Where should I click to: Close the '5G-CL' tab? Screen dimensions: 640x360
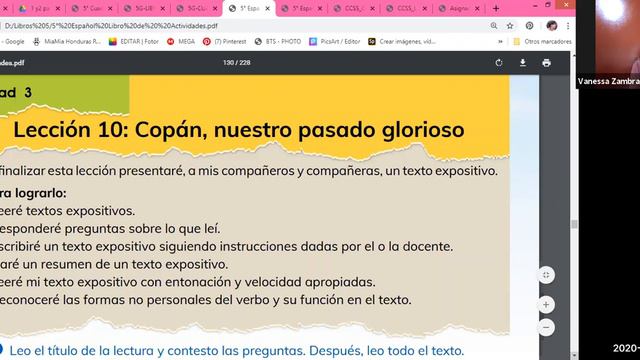215,8
